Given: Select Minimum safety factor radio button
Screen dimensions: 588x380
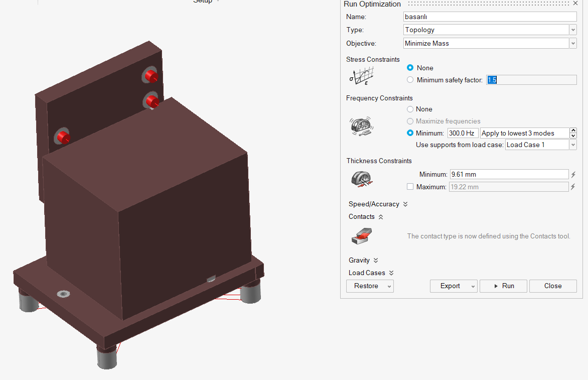Looking at the screenshot, I should pos(410,80).
